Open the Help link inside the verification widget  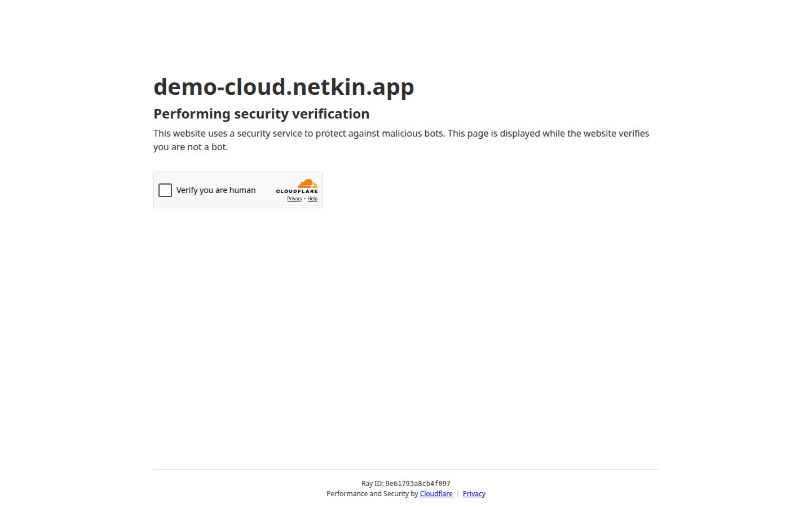(x=312, y=199)
